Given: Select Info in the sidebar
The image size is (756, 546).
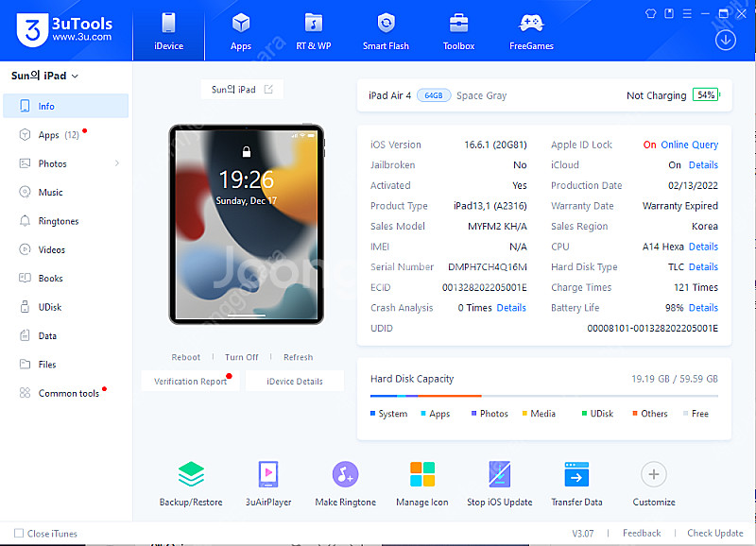Looking at the screenshot, I should (x=65, y=106).
